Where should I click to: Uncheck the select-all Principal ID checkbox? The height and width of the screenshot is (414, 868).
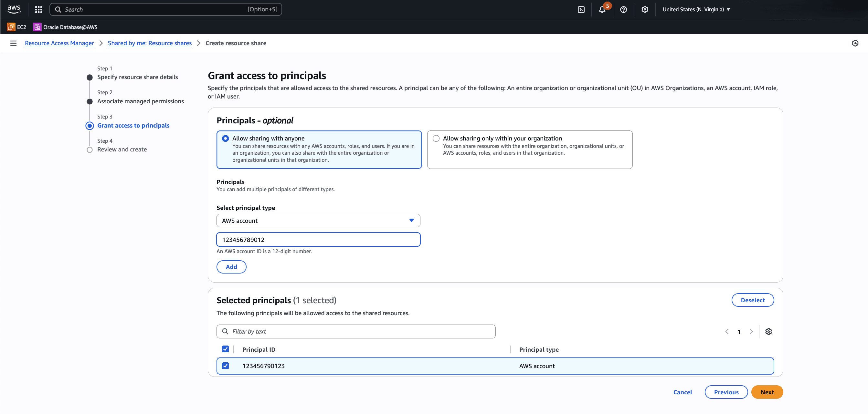coord(225,349)
